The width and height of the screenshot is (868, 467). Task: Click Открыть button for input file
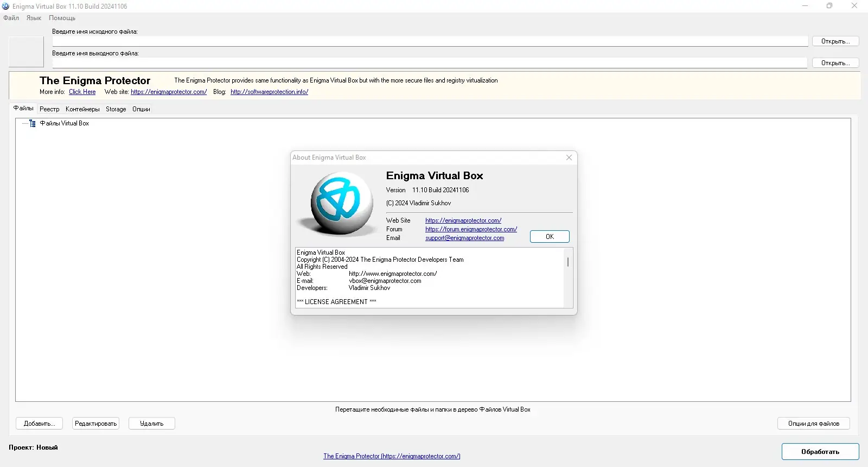[x=835, y=41]
